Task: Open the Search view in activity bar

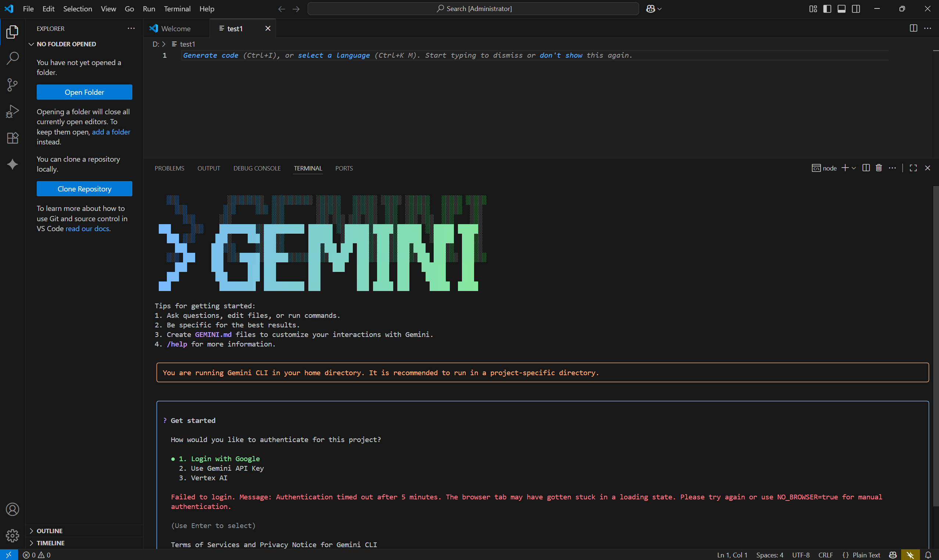Action: [x=12, y=58]
